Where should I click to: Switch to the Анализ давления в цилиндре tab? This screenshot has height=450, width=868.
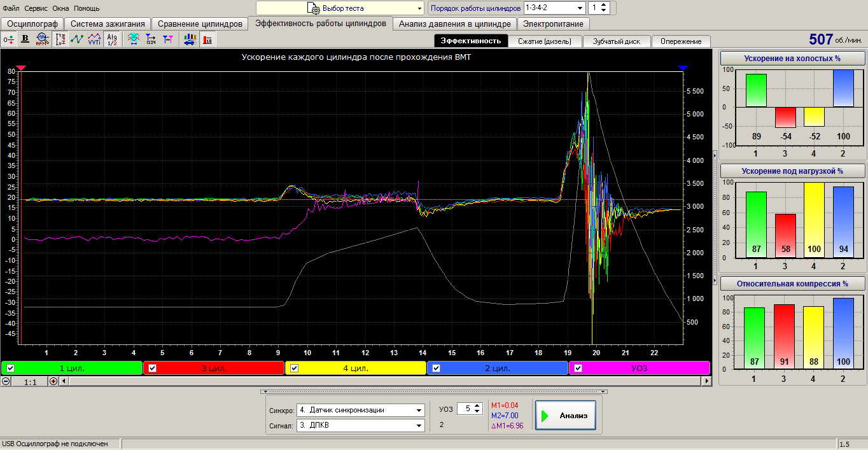(454, 24)
